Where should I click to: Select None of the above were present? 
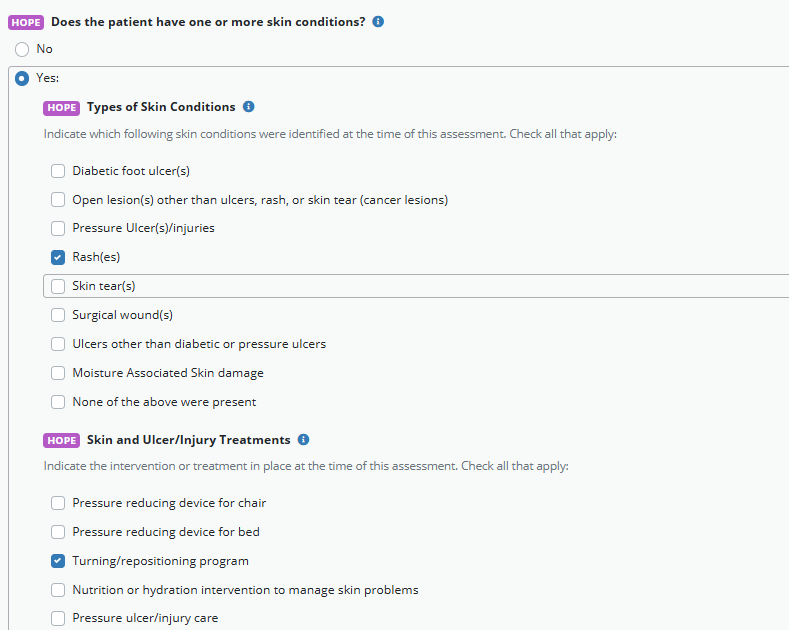tap(58, 402)
